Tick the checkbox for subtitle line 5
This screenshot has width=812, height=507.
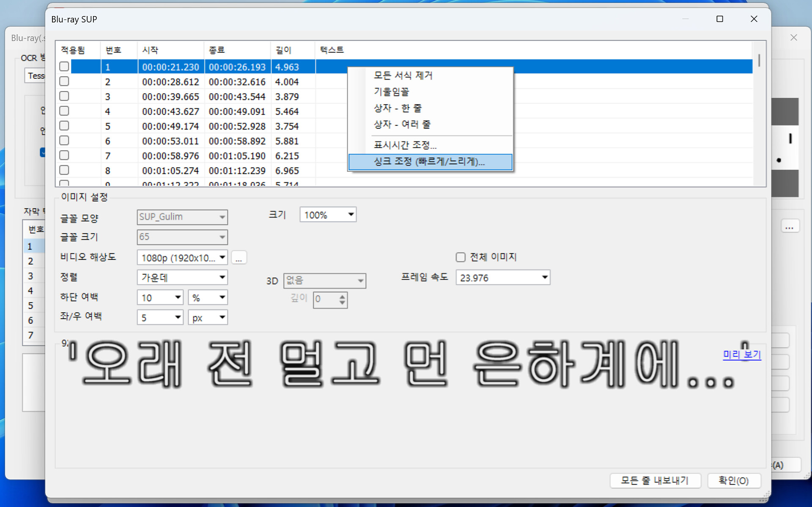coord(64,126)
